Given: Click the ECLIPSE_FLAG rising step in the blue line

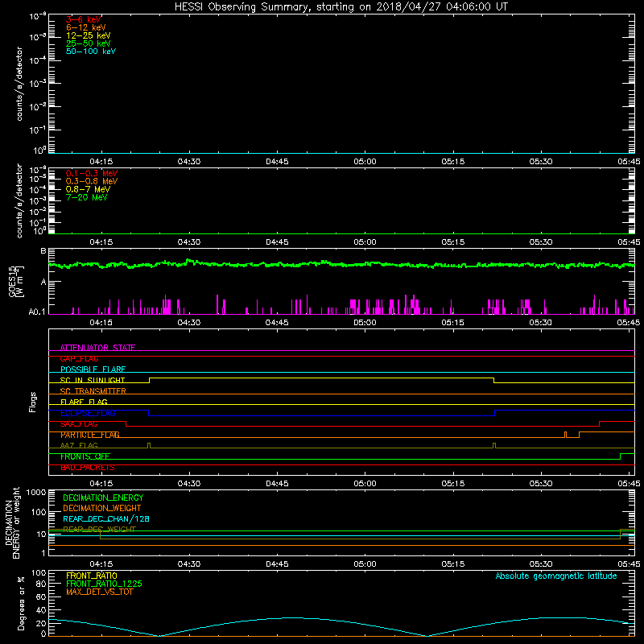Looking at the screenshot, I should tap(495, 413).
